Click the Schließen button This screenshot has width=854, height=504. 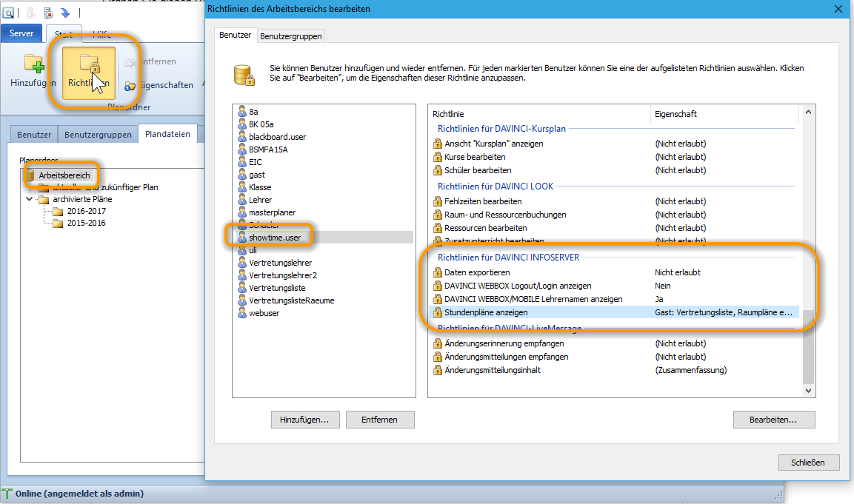point(808,463)
